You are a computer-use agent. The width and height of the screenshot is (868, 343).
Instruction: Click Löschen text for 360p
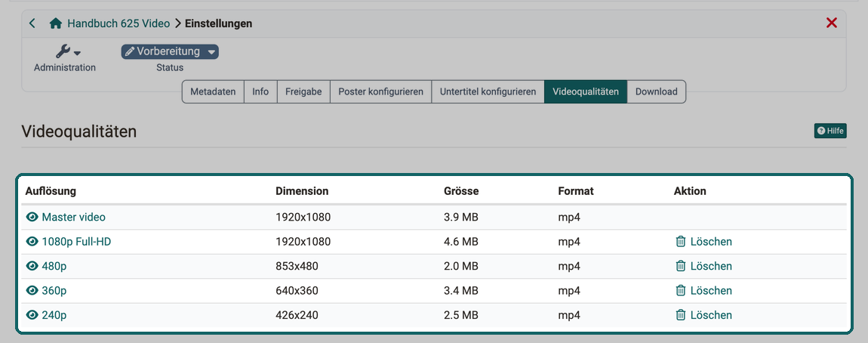711,290
